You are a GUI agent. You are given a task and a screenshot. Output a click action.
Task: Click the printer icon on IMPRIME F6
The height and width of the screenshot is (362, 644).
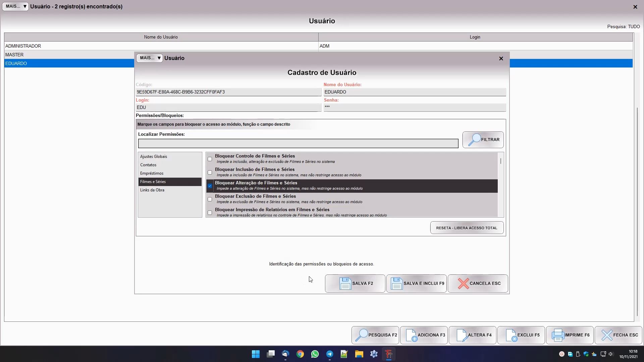click(558, 335)
